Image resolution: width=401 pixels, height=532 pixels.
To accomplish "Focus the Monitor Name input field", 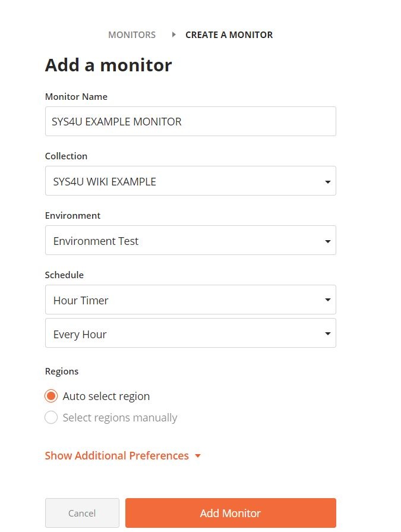I will coord(190,121).
